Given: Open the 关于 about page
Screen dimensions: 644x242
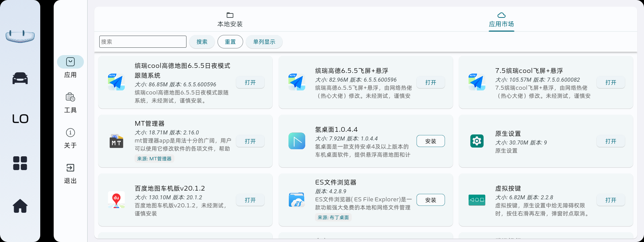Looking at the screenshot, I should click(x=70, y=138).
